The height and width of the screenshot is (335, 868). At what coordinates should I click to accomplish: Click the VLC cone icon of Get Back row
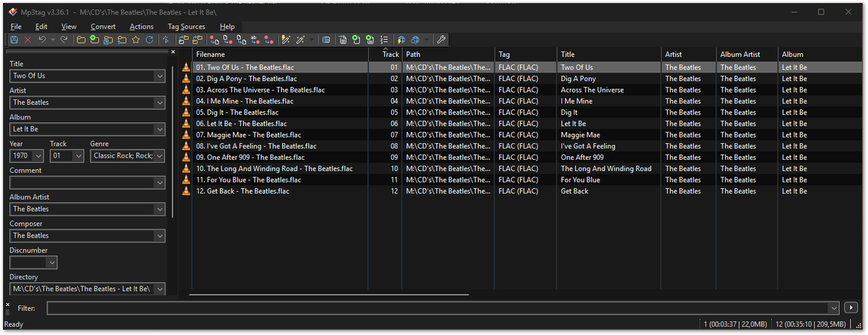[187, 191]
